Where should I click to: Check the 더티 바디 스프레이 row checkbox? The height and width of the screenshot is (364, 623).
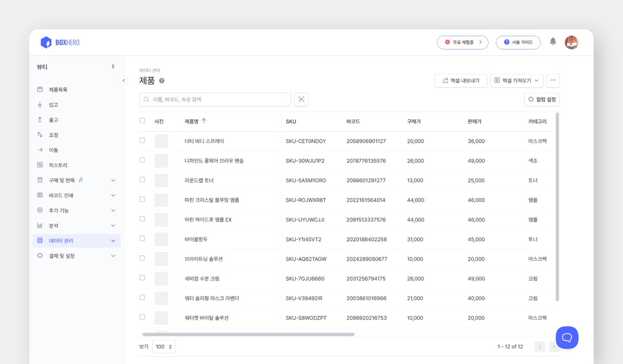tap(142, 141)
